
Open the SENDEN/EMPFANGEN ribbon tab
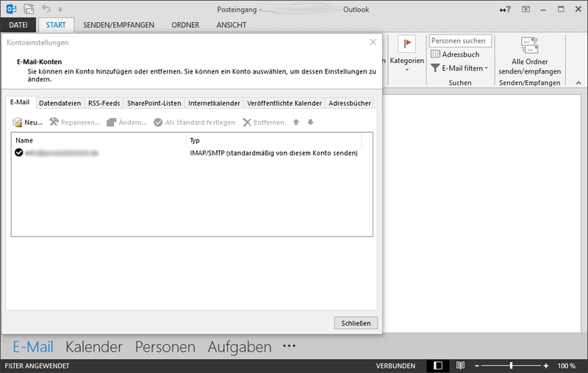118,24
